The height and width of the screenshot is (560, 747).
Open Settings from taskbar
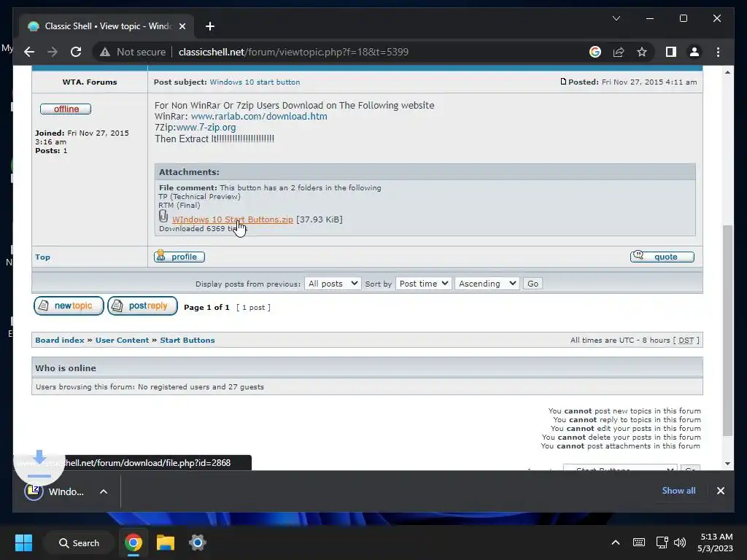[x=197, y=542]
